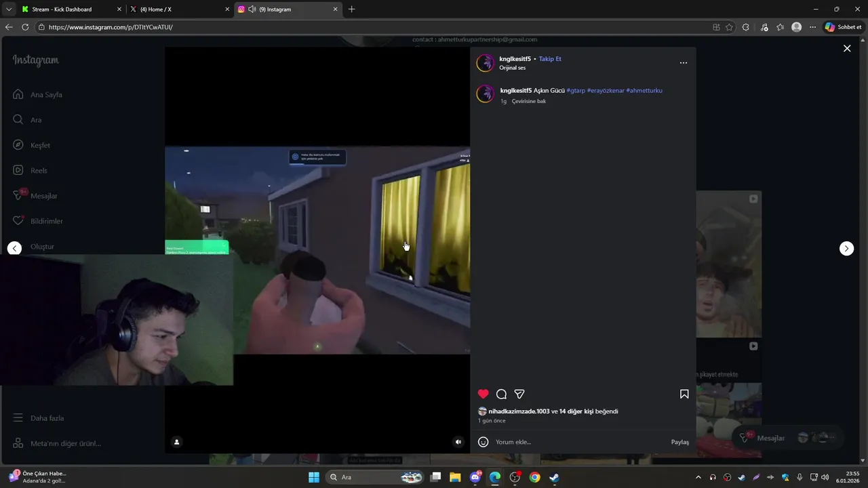Viewport: 868px width, 488px height.
Task: Open Windows Start menu
Action: (314, 477)
